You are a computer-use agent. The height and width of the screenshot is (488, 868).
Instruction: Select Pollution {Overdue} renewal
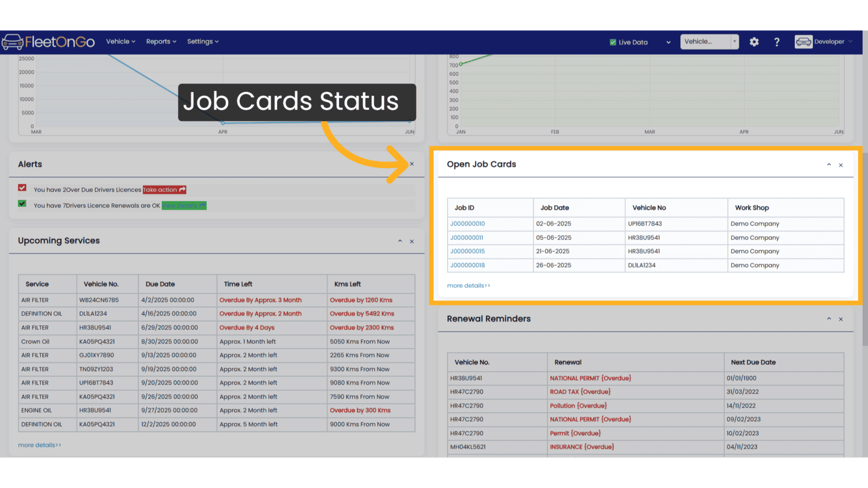tap(578, 406)
